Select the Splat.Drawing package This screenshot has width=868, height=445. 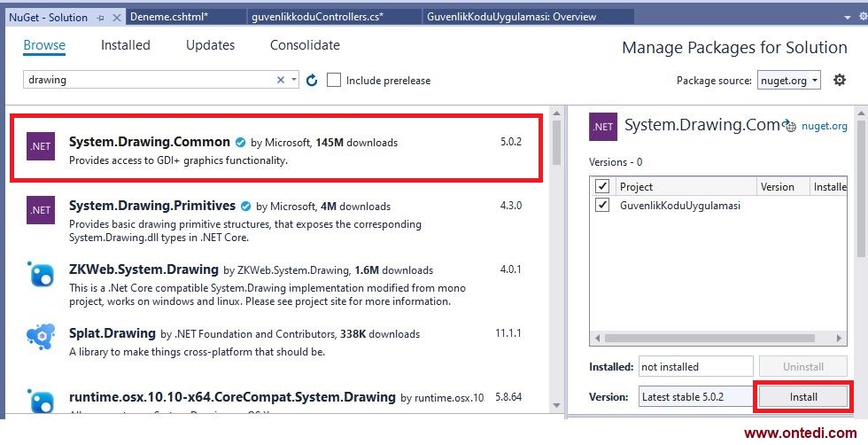(x=275, y=342)
